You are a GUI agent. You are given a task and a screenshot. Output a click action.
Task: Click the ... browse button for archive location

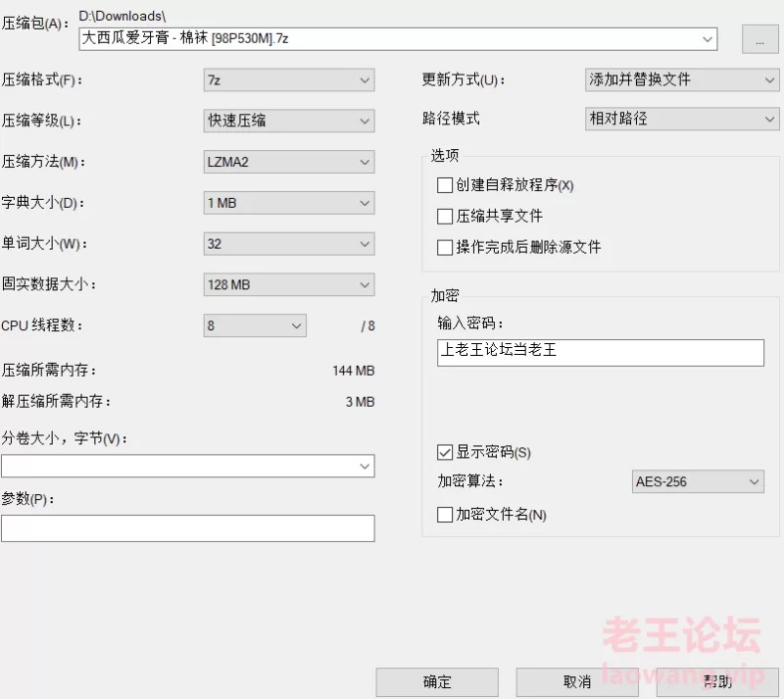[759, 38]
